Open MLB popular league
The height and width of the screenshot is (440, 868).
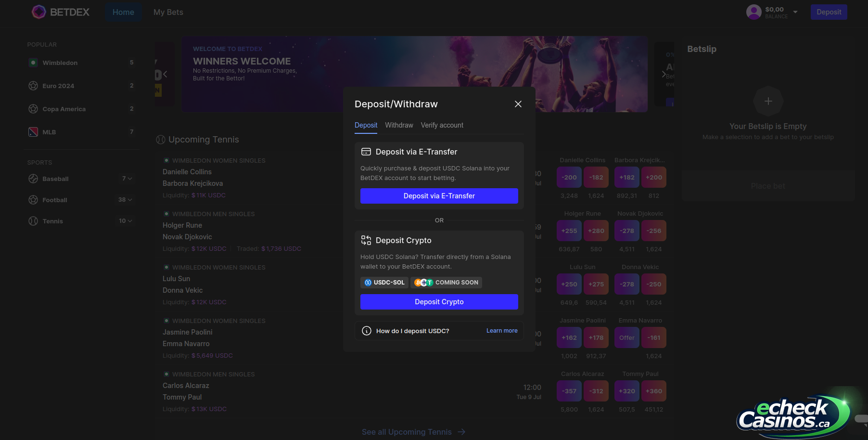[81, 132]
